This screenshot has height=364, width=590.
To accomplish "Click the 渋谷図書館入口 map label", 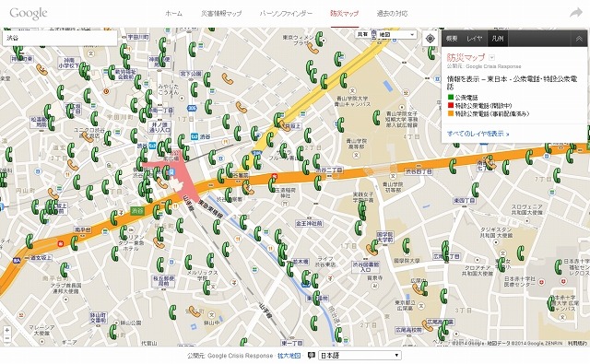I will [x=365, y=267].
